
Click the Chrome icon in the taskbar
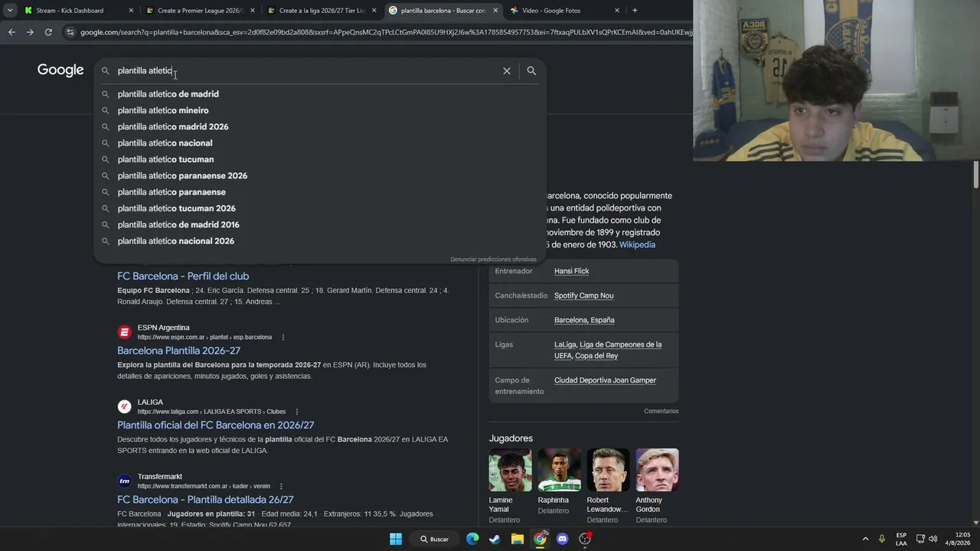(x=540, y=539)
